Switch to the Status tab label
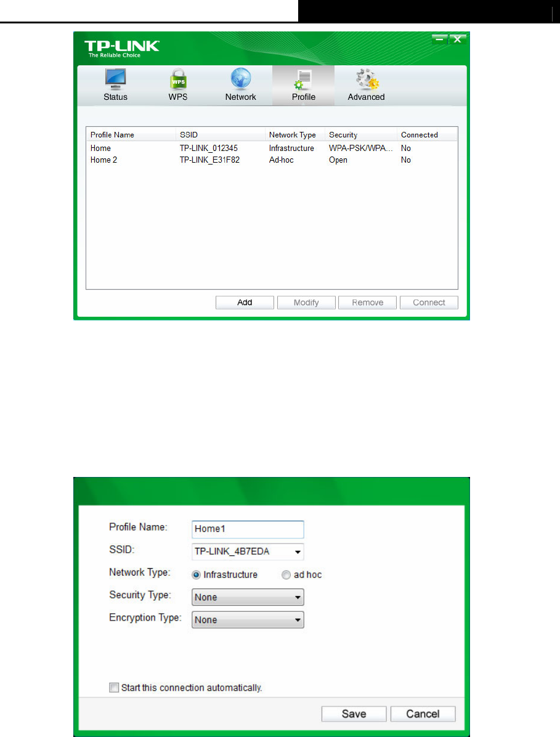The width and height of the screenshot is (560, 737). click(116, 97)
